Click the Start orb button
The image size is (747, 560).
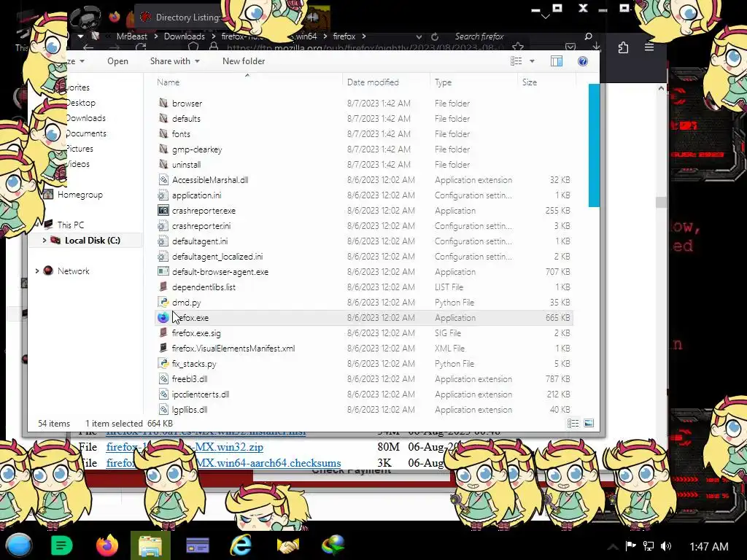(x=19, y=545)
